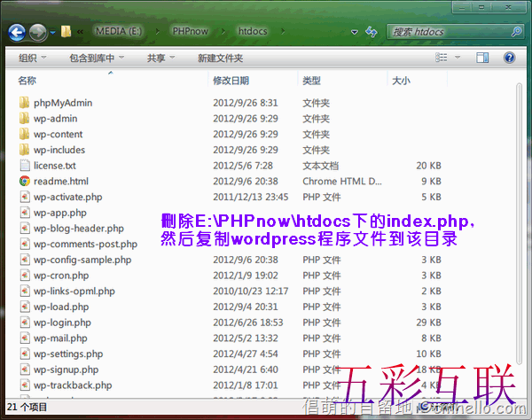Select the readme.html Chrome file icon
Viewport: 532px width, 420px height.
pyautogui.click(x=25, y=181)
